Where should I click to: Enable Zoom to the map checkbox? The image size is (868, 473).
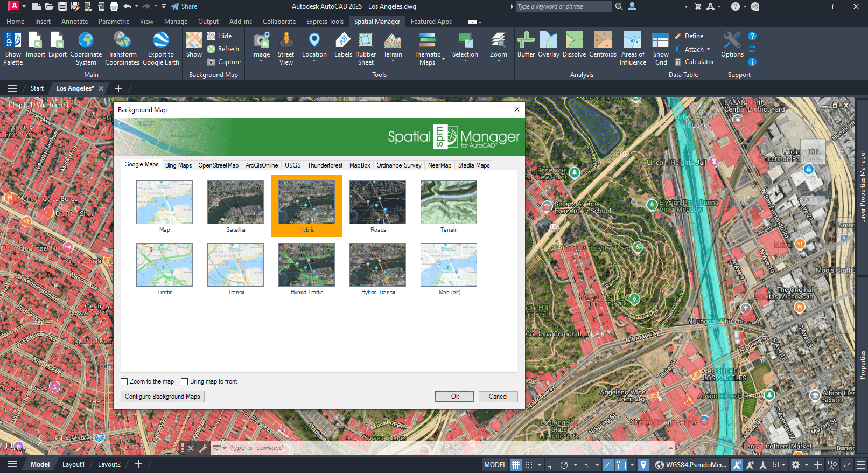point(124,381)
